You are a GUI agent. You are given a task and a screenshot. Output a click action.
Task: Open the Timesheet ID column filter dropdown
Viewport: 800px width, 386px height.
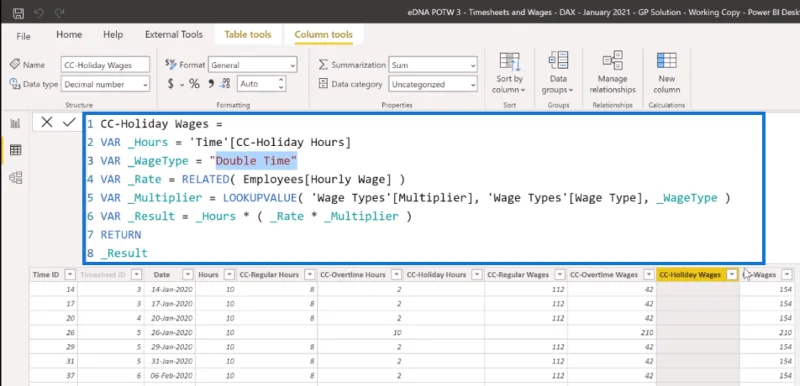tap(136, 275)
